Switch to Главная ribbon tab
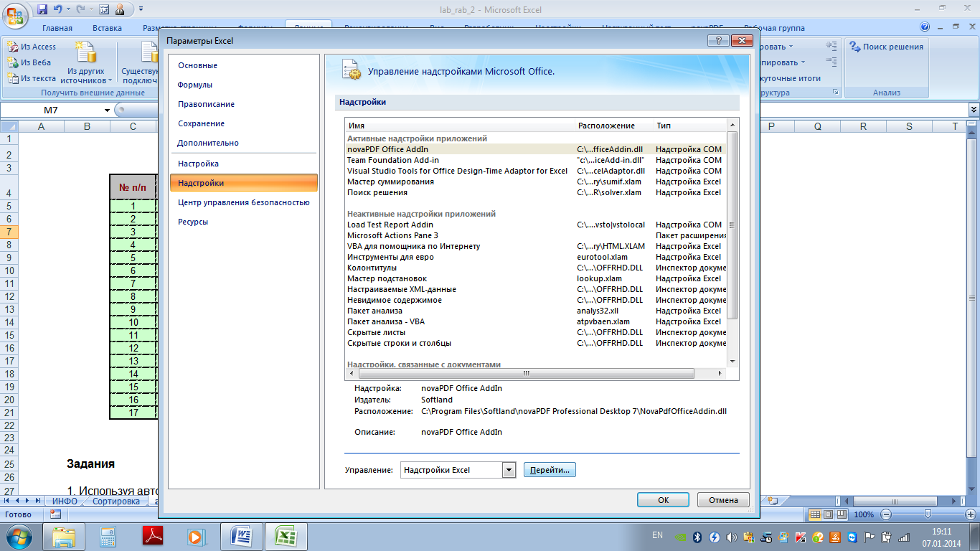980x551 pixels. tap(57, 28)
